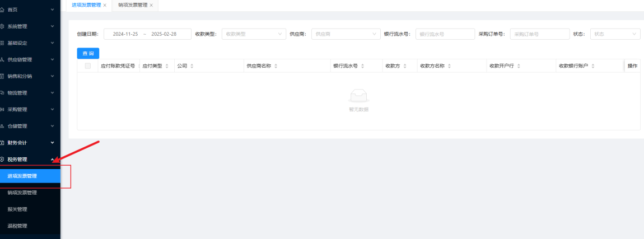Click the 银行流水号 input field
Screen dimensions: 644x239
point(445,34)
